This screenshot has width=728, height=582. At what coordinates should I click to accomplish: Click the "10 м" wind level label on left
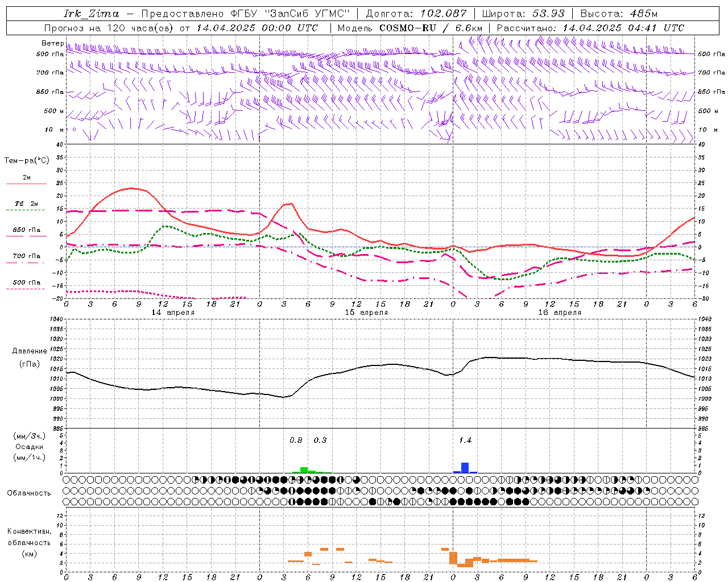[54, 130]
